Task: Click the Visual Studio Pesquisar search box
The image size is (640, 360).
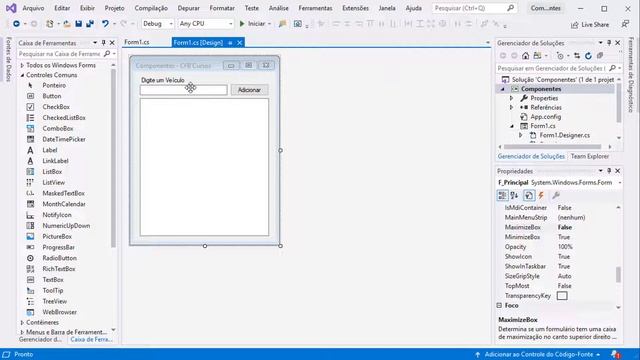Action: click(473, 8)
